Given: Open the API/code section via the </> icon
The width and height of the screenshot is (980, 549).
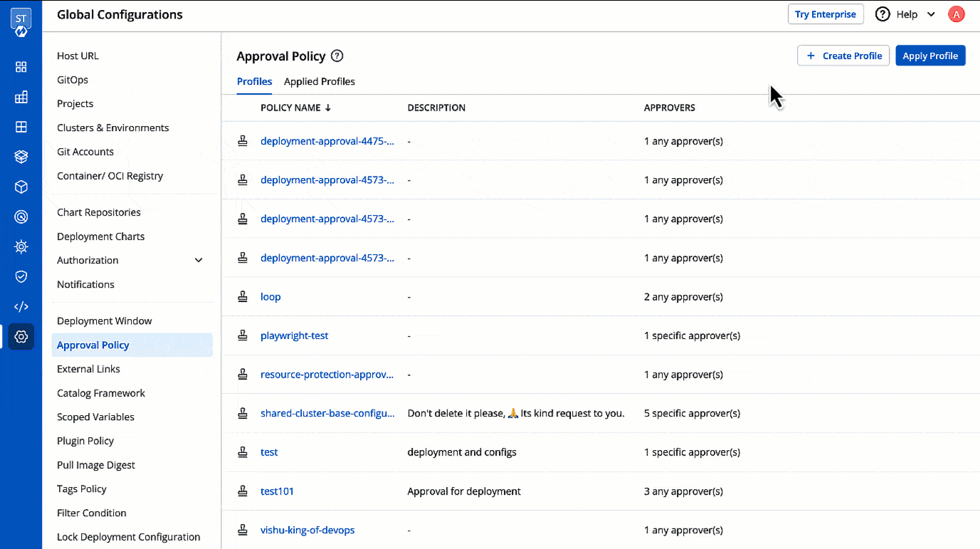Looking at the screenshot, I should [x=21, y=306].
